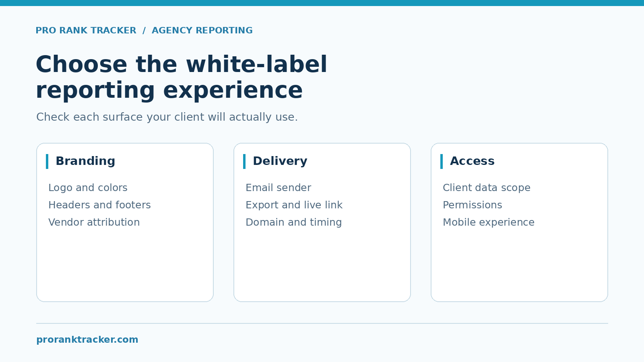
Task: Select 'Logo and colors' in Branding card
Action: (x=88, y=188)
